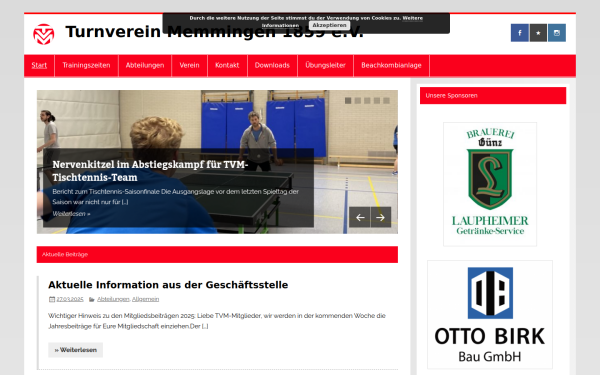Open the Downloads menu item
Screen dimensions: 600x375
[x=272, y=65]
